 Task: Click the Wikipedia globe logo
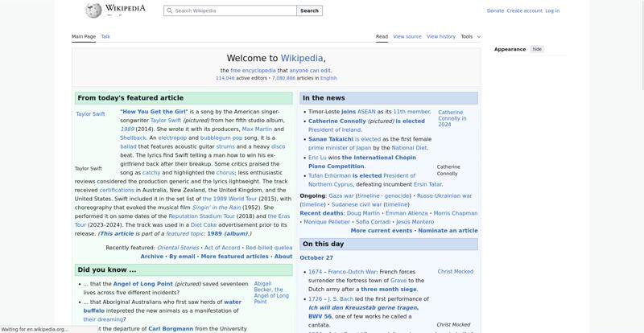(94, 10)
